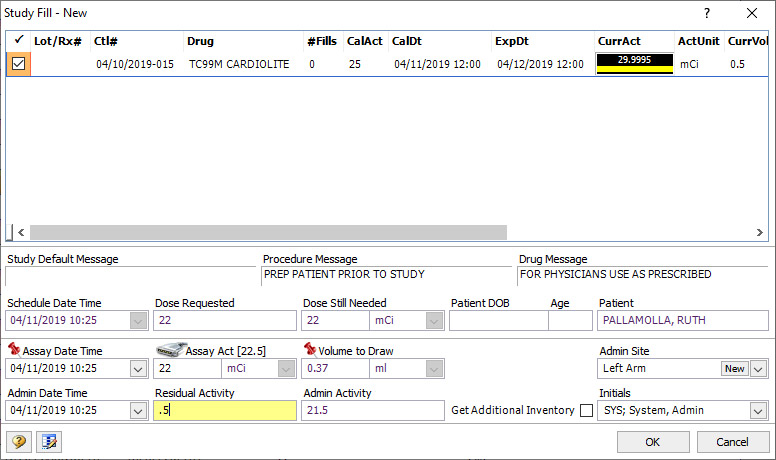The width and height of the screenshot is (776, 460).
Task: Click the Drug Message text box
Action: pyautogui.click(x=642, y=276)
